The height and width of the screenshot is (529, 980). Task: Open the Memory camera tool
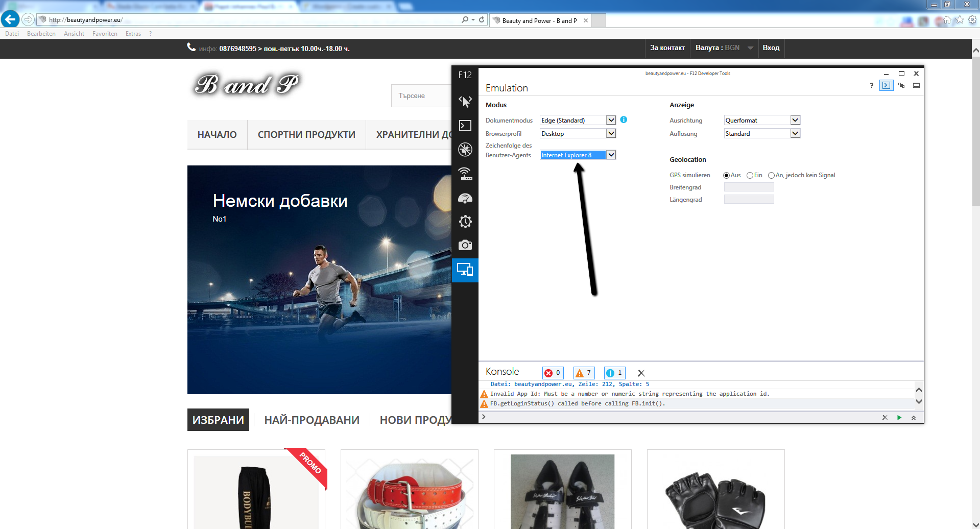(x=465, y=245)
